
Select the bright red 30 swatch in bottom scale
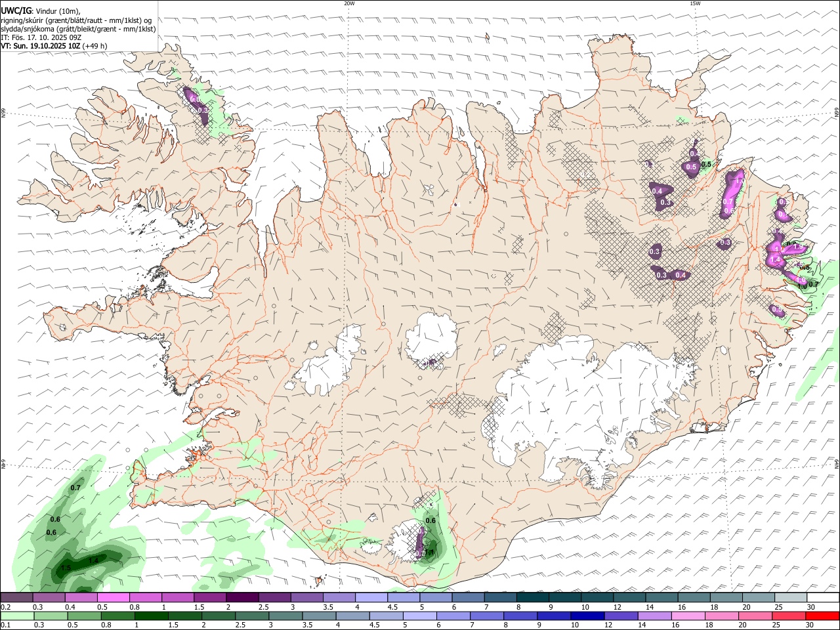pyautogui.click(x=822, y=616)
